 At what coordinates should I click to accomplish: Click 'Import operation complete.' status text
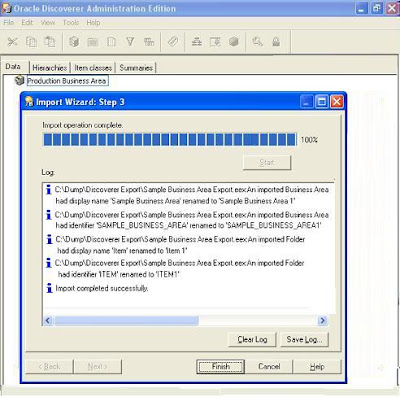coord(83,125)
